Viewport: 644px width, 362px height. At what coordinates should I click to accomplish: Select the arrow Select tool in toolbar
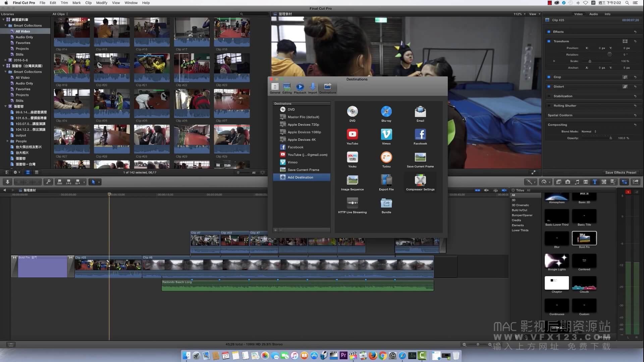click(93, 182)
